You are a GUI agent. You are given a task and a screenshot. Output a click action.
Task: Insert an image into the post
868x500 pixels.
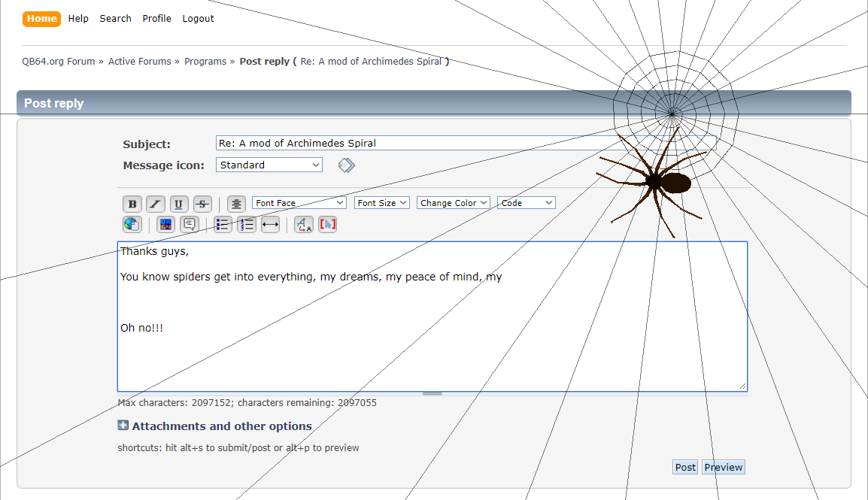click(x=165, y=224)
